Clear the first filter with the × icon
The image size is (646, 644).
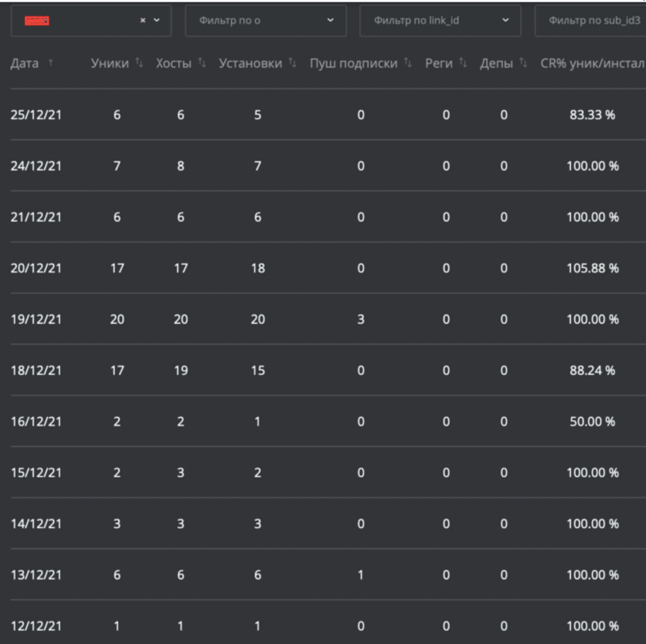pyautogui.click(x=142, y=20)
